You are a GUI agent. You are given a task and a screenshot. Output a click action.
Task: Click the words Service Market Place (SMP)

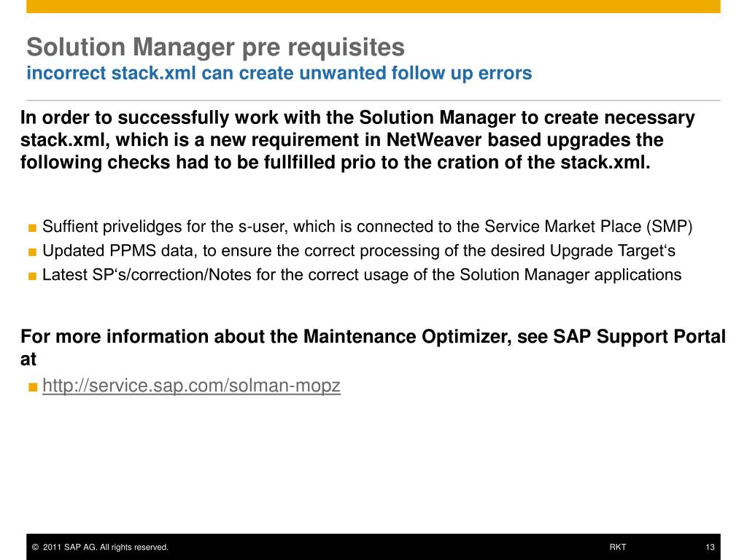(589, 227)
